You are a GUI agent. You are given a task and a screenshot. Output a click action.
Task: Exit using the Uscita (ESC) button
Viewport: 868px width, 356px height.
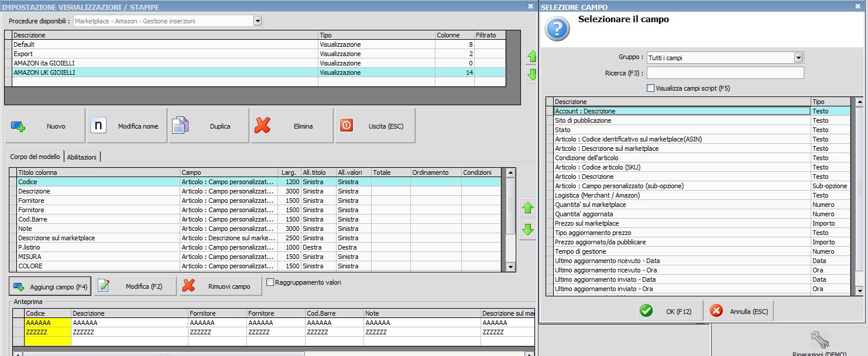click(x=375, y=126)
